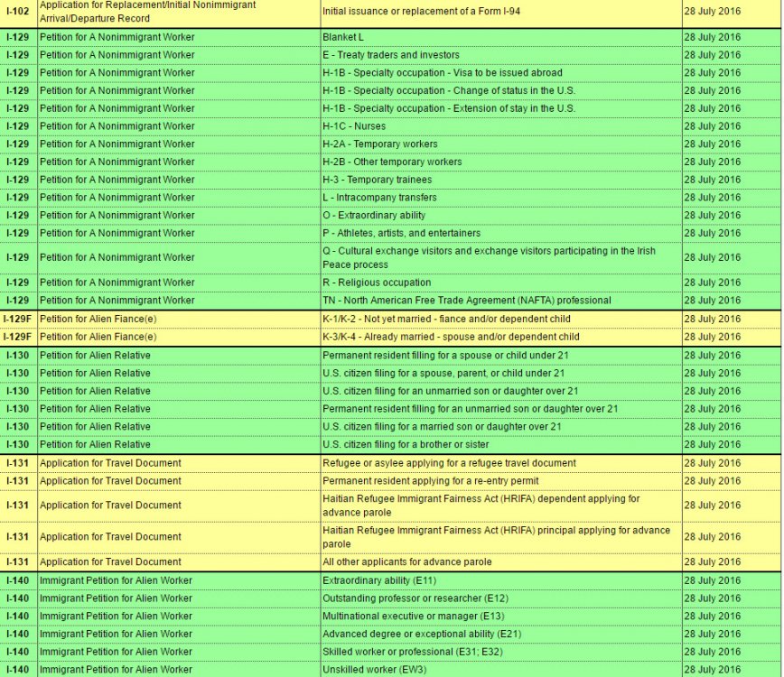The height and width of the screenshot is (677, 784).
Task: Click 'K-1/K-2 - Not yet married' cell
Action: [501, 320]
